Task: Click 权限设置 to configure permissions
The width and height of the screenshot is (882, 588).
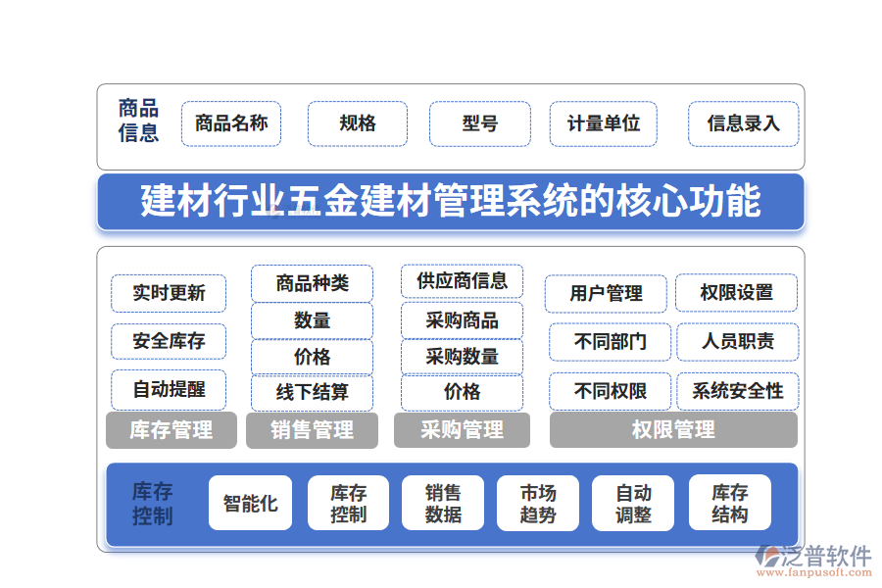Action: (737, 293)
